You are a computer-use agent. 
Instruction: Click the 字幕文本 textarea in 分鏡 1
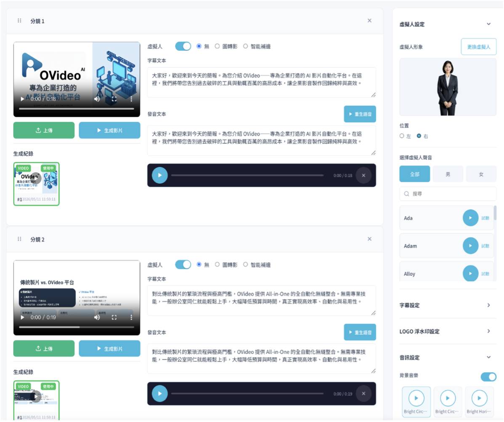click(261, 82)
